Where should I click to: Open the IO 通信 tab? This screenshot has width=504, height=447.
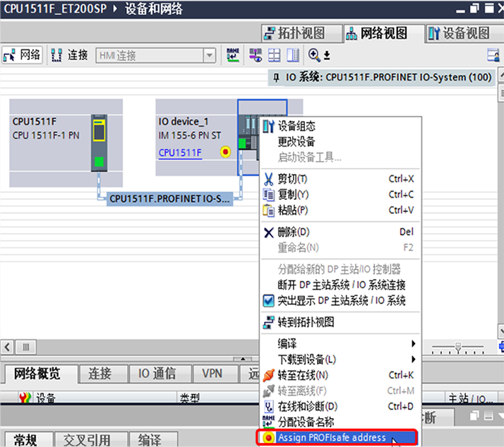[160, 374]
